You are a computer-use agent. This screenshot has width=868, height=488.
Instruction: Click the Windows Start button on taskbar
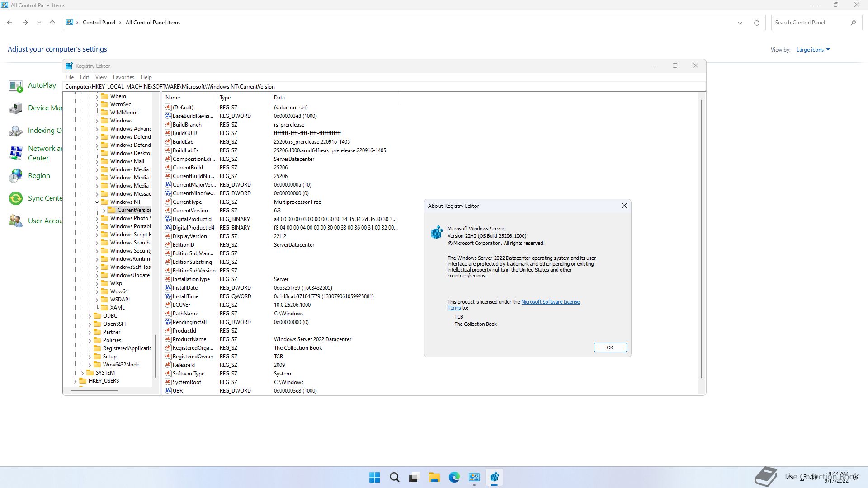[x=374, y=477]
